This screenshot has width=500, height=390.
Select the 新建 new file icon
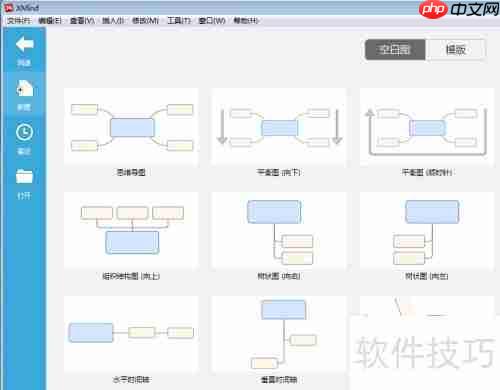click(24, 88)
